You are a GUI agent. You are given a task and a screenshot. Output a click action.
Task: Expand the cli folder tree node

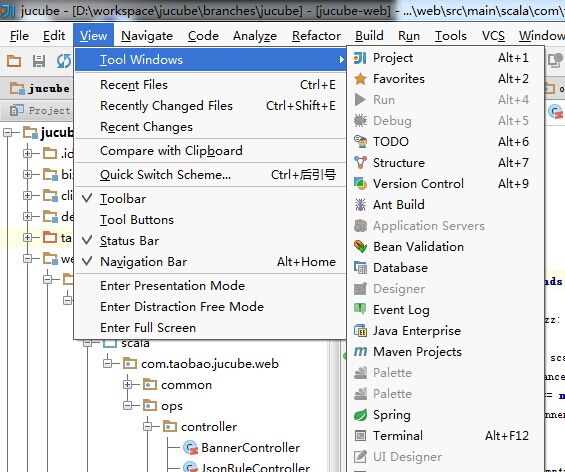point(27,196)
